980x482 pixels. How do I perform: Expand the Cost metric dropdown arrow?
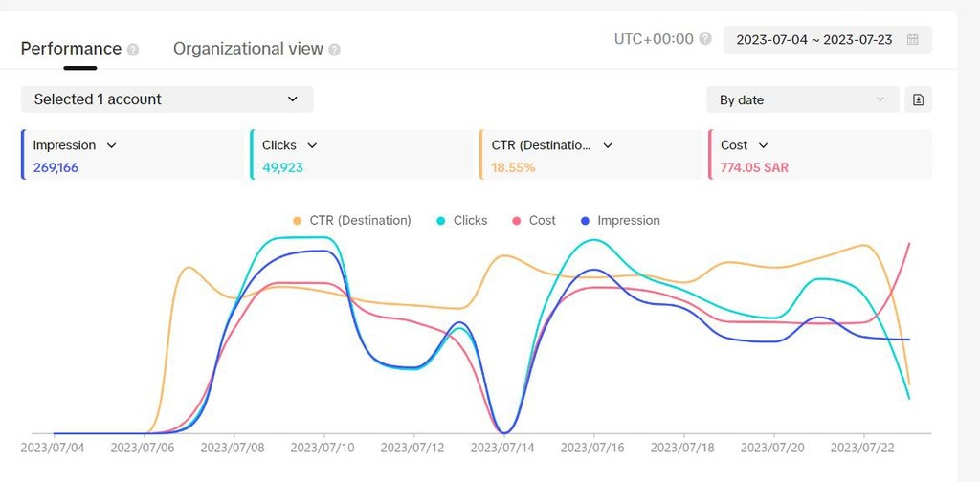(x=763, y=145)
